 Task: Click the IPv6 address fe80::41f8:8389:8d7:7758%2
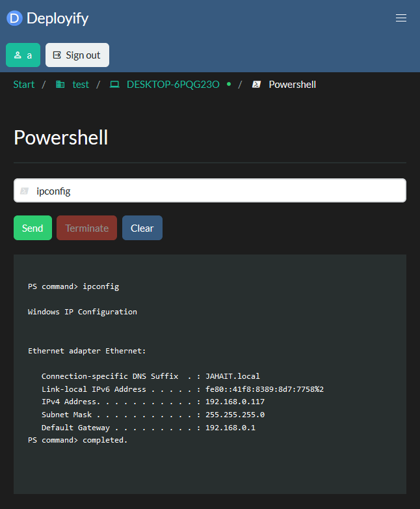[265, 389]
